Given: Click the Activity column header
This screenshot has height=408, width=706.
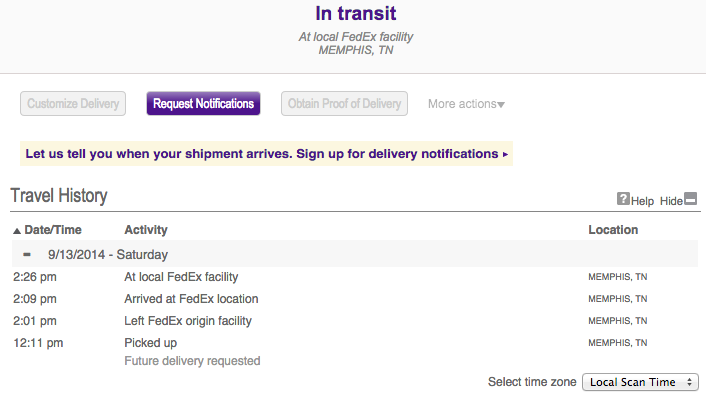Looking at the screenshot, I should pyautogui.click(x=146, y=230).
